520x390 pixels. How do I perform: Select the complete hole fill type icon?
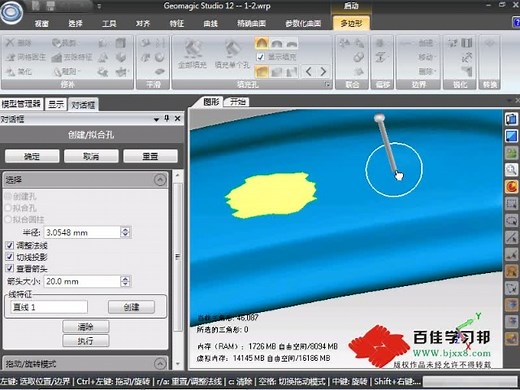coord(262,71)
